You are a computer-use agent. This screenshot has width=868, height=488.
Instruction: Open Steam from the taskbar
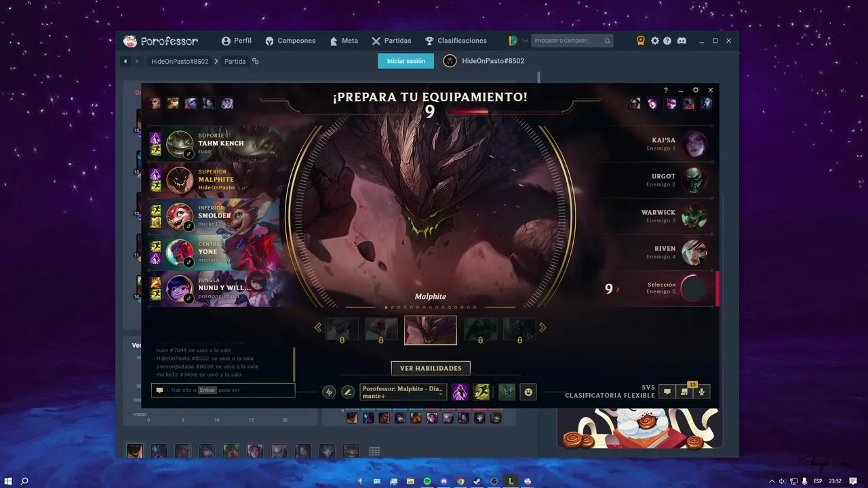tap(477, 481)
